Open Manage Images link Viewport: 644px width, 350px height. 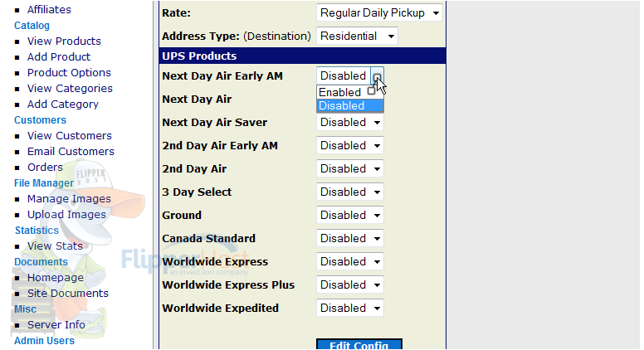click(x=69, y=198)
